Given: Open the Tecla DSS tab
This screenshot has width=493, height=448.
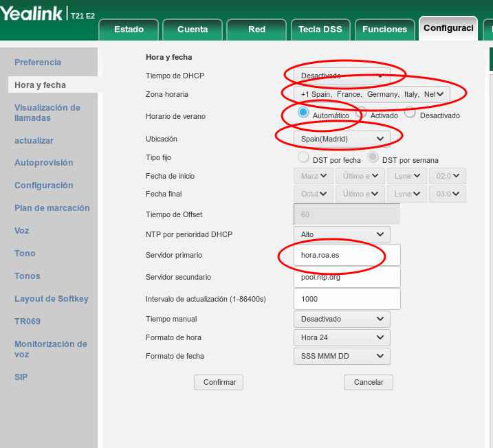Looking at the screenshot, I should [320, 30].
